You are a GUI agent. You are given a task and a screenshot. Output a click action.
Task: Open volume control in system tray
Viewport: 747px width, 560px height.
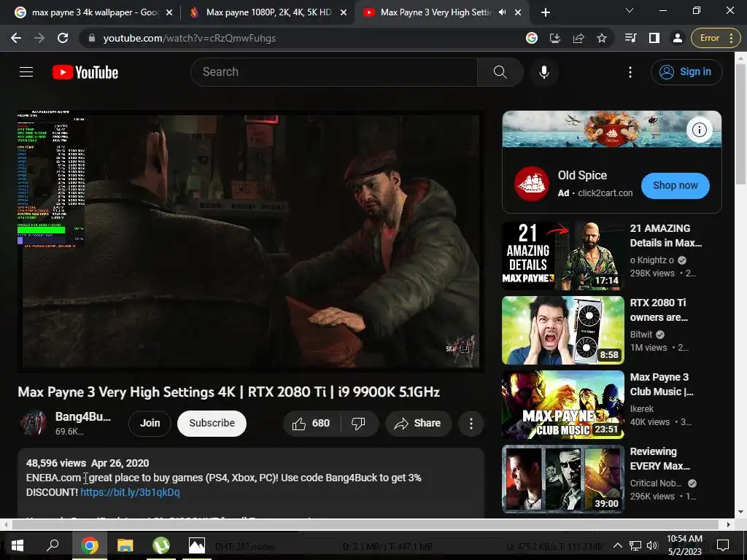(x=652, y=545)
